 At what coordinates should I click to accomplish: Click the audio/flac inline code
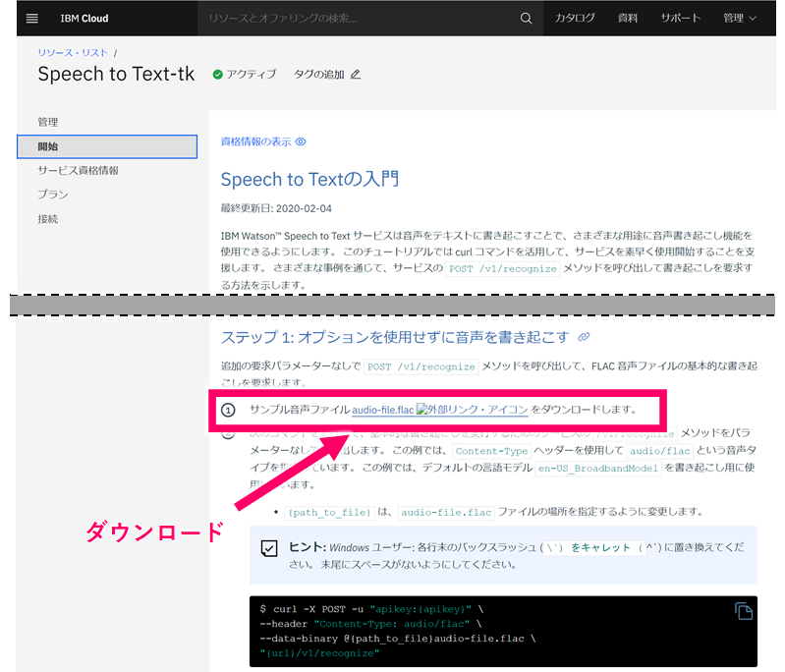point(660,451)
